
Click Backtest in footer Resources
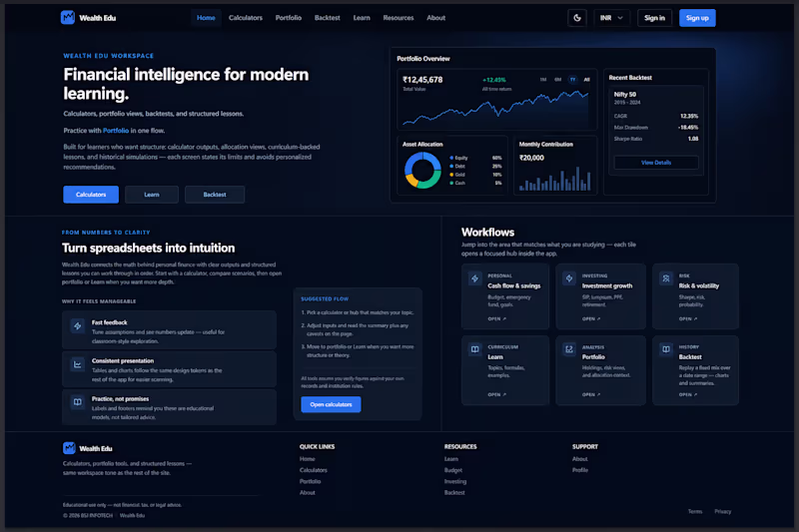tap(454, 492)
